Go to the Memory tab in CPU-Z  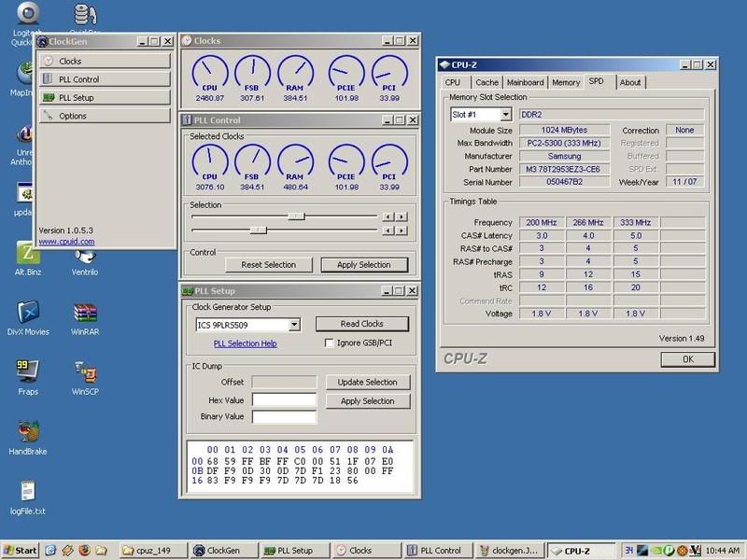click(566, 82)
